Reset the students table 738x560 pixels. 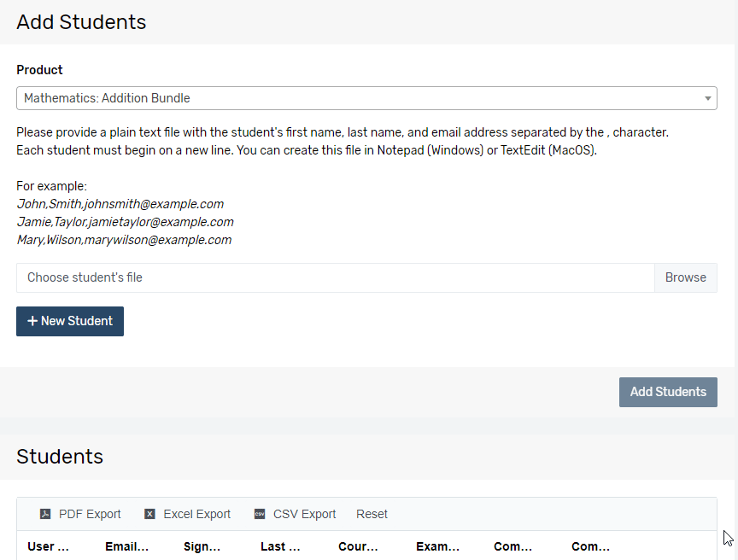coord(372,514)
